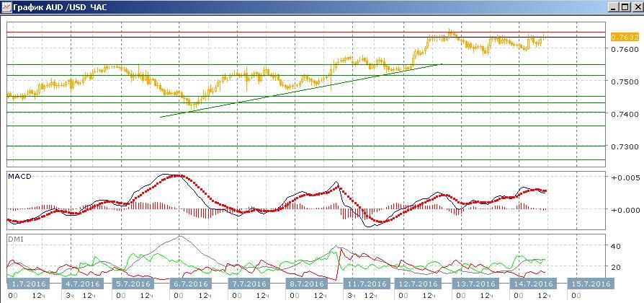Click the 0.7400 price axis label

(625, 113)
